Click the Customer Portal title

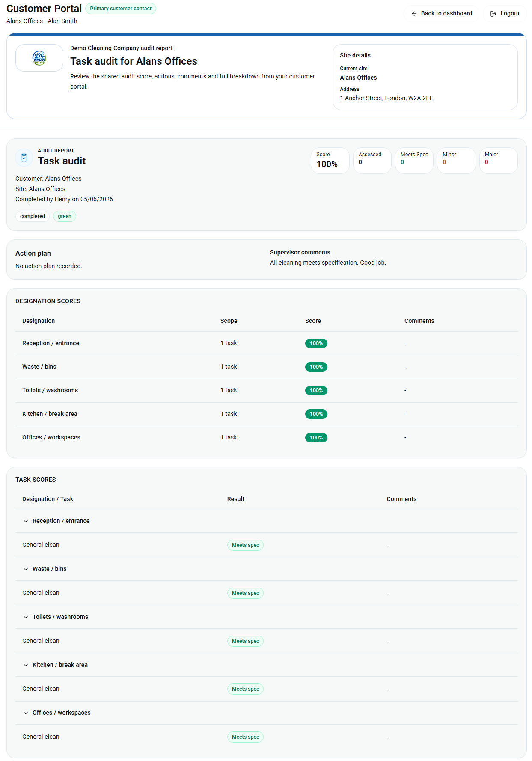coord(44,9)
